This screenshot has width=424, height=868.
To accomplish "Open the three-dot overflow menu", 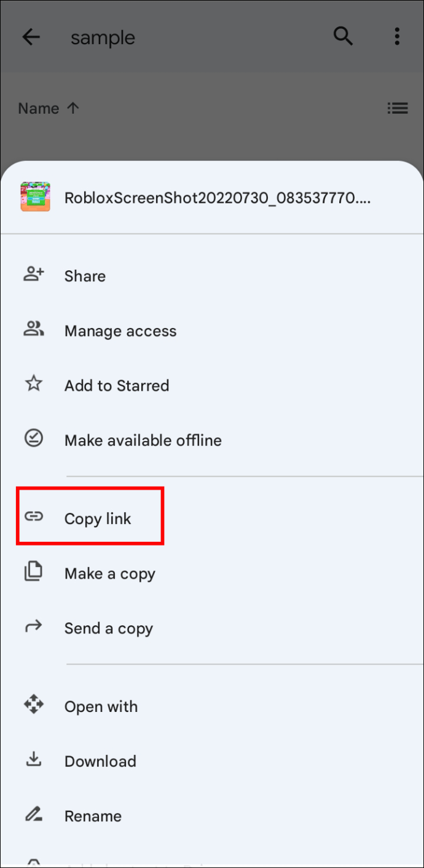I will click(x=397, y=37).
